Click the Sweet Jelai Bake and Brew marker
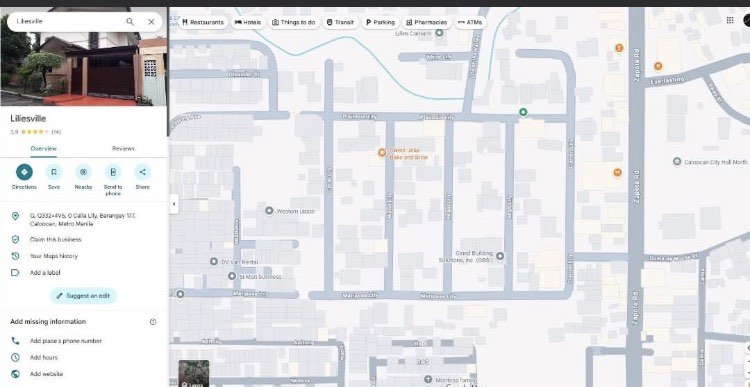 coord(382,153)
